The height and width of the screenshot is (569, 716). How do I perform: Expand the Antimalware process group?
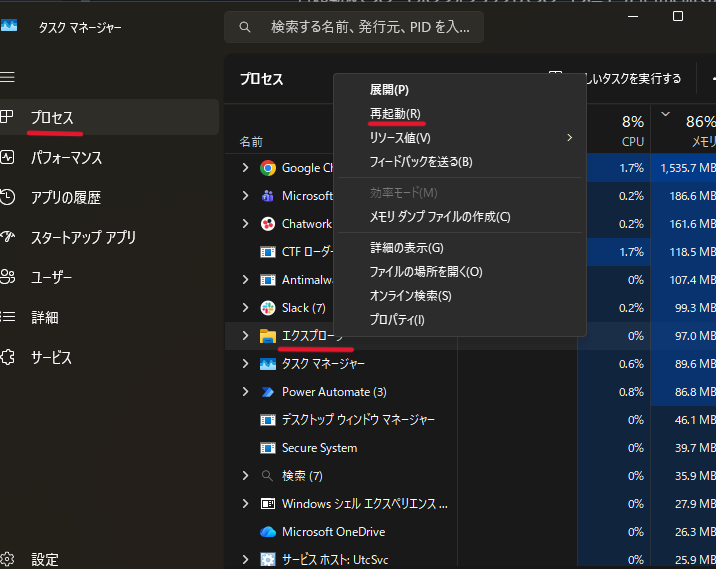click(245, 279)
